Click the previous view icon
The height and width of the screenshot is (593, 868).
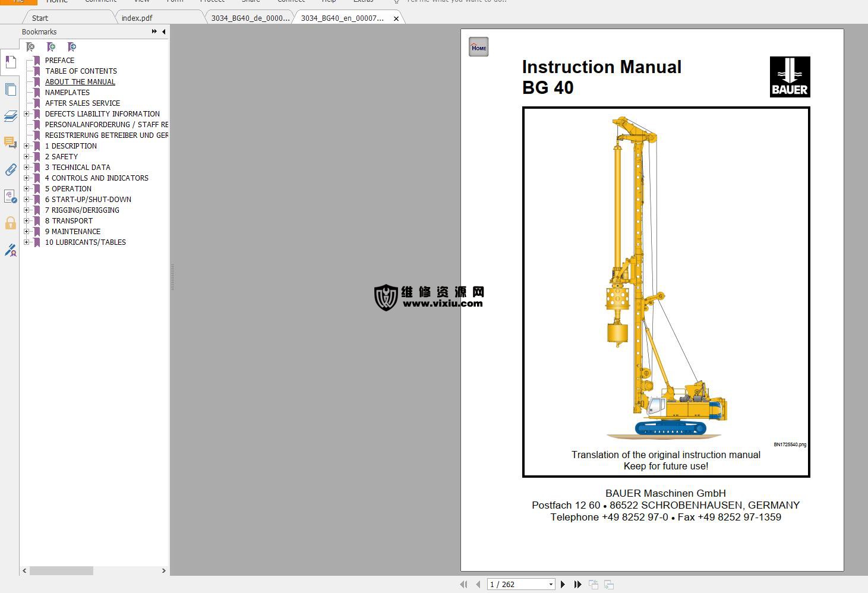point(594,585)
